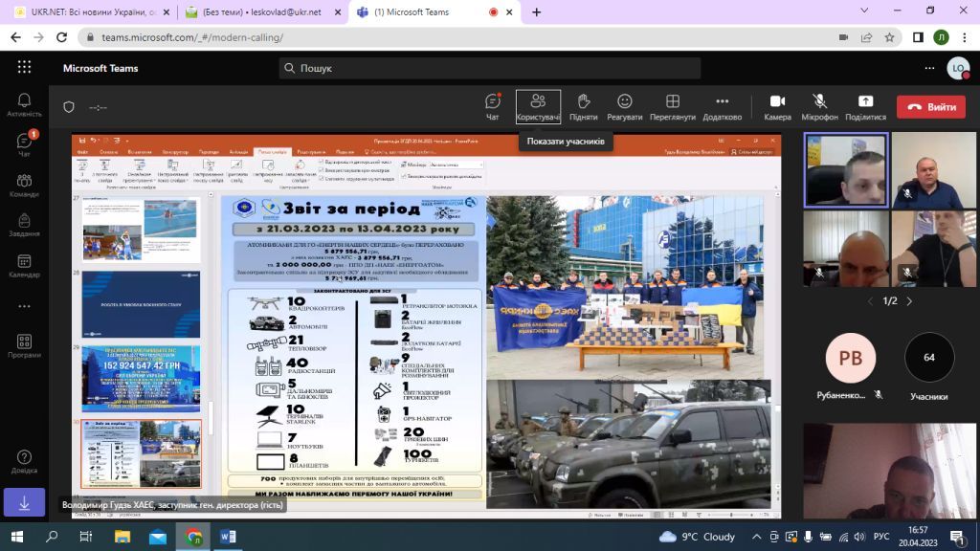Viewport: 980px width, 551px height.
Task: Open Календар in the Teams sidebar
Action: [x=24, y=266]
